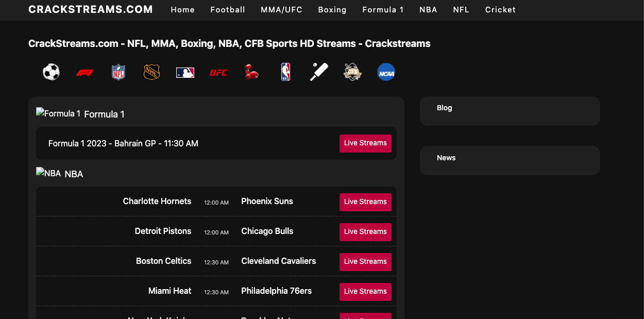Open Live Streams for Bahrain GP
The height and width of the screenshot is (319, 644).
365,143
